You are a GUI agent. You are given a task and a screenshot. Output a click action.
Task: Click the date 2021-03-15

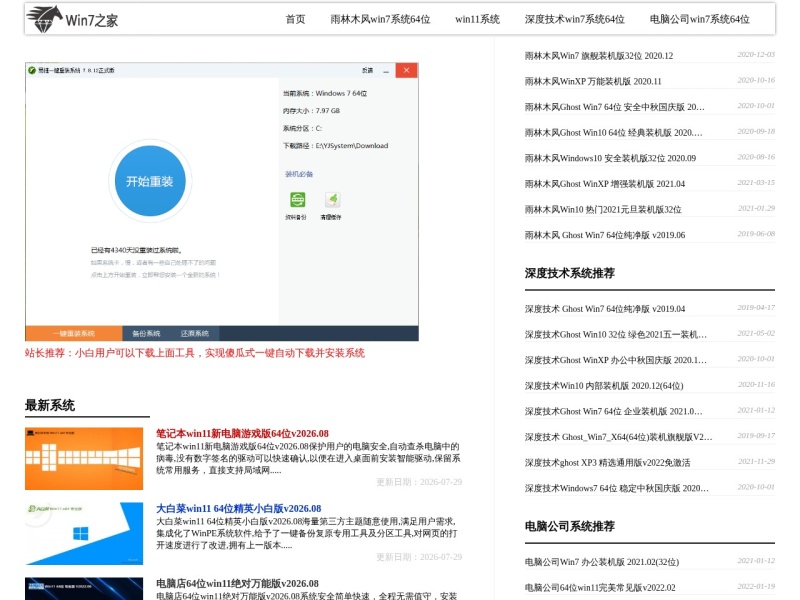click(x=756, y=183)
